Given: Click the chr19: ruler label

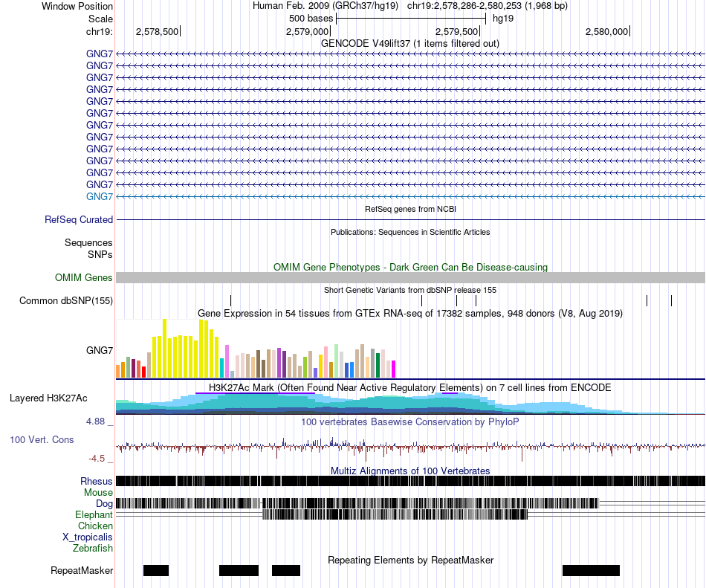Looking at the screenshot, I should click(100, 31).
